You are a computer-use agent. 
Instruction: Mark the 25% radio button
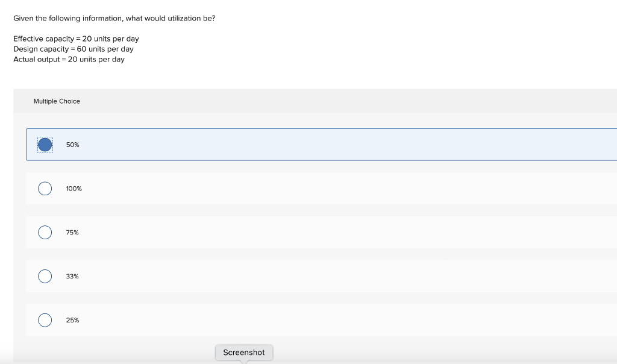pos(45,320)
